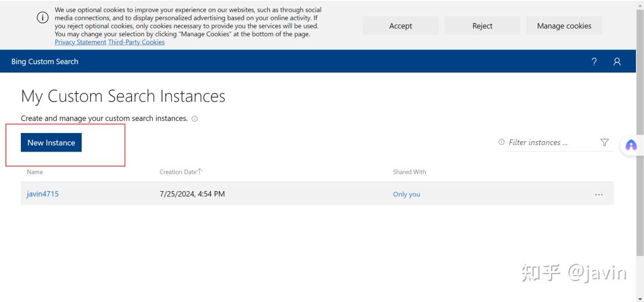Image resolution: width=644 pixels, height=302 pixels.
Task: Reject optional cookies
Action: coord(482,26)
